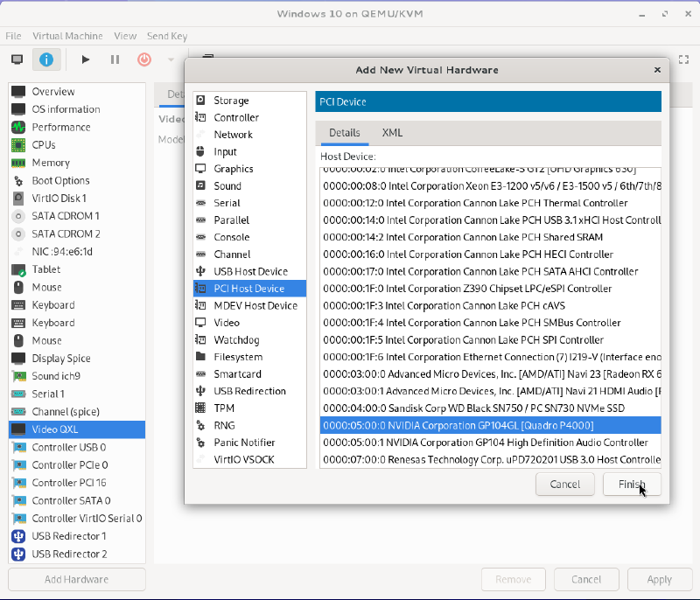Pause the virtual machine
This screenshot has width=700, height=600.
tap(115, 59)
